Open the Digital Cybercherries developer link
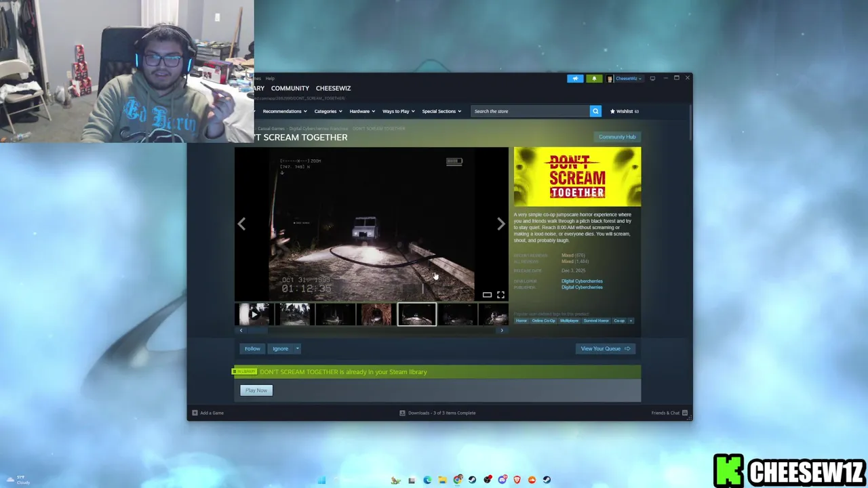The image size is (868, 488). (582, 281)
